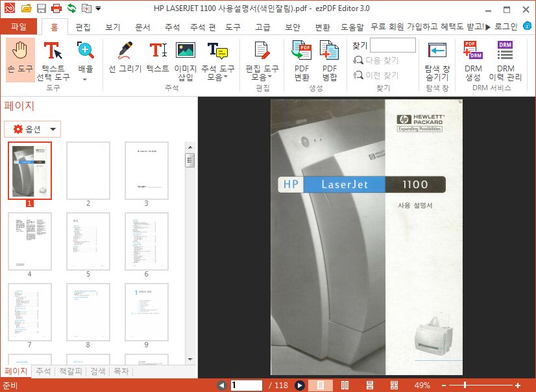This screenshot has height=392, width=536.
Task: Choose the 선 그리기 line drawing tool
Action: tap(125, 56)
